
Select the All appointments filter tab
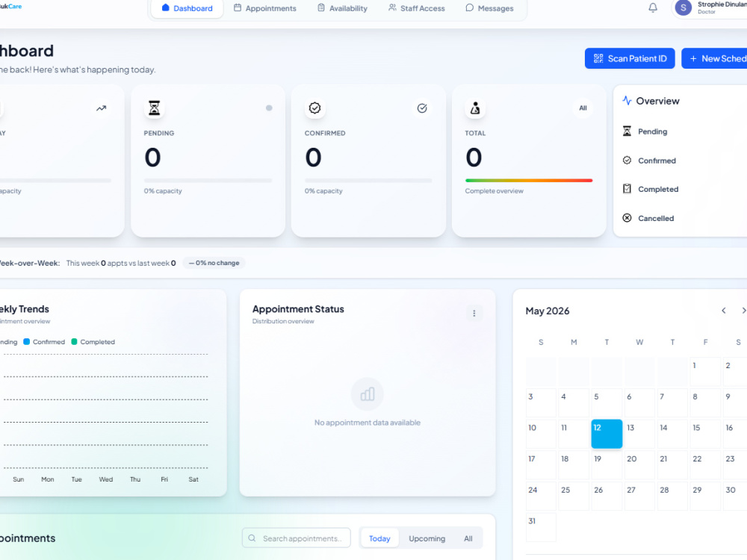click(468, 538)
